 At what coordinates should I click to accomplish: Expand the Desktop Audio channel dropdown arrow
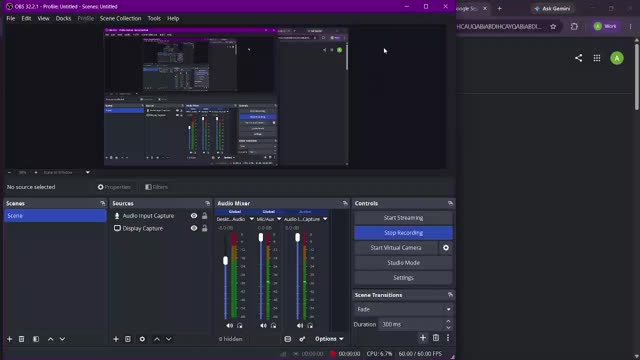tap(251, 219)
